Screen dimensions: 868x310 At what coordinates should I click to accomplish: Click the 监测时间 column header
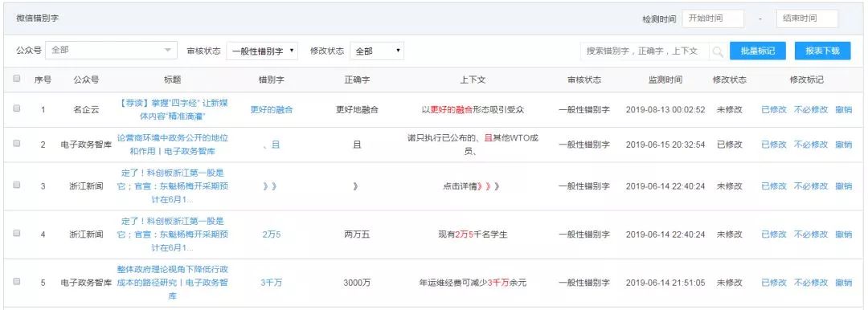click(x=665, y=80)
